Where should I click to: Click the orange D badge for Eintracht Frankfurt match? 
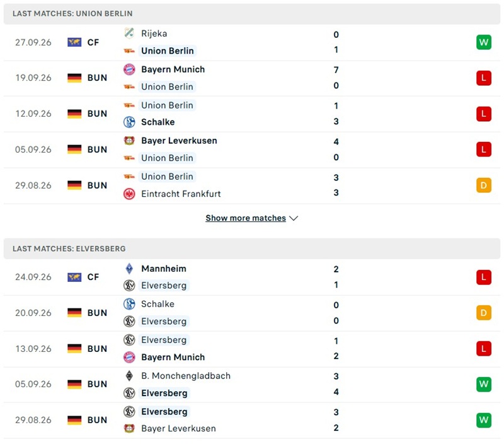(x=484, y=185)
